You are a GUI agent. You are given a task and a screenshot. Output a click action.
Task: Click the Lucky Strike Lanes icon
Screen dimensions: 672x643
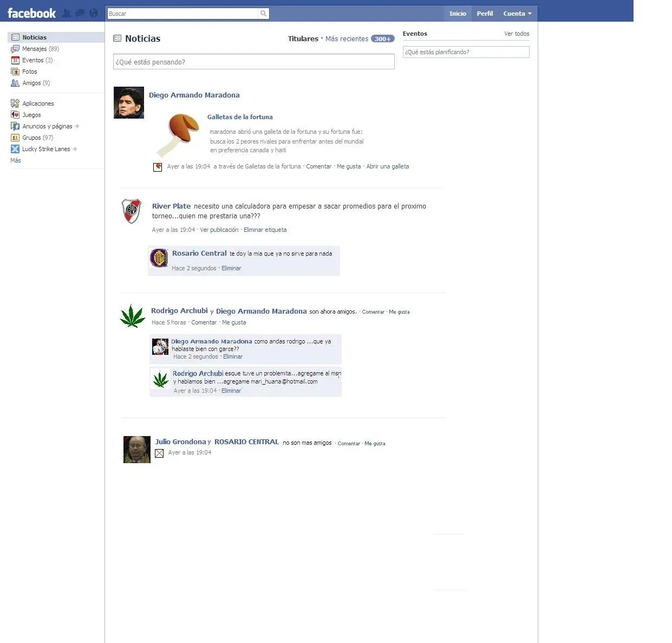point(15,149)
